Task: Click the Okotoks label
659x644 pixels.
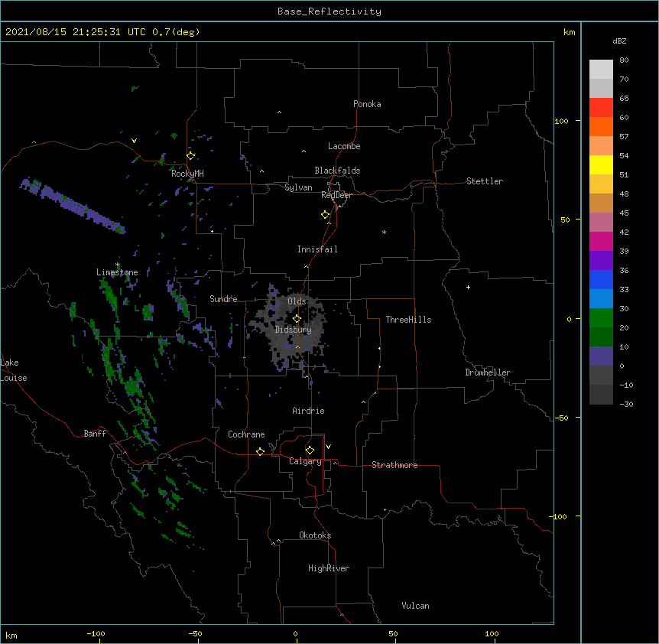Action: click(x=315, y=535)
